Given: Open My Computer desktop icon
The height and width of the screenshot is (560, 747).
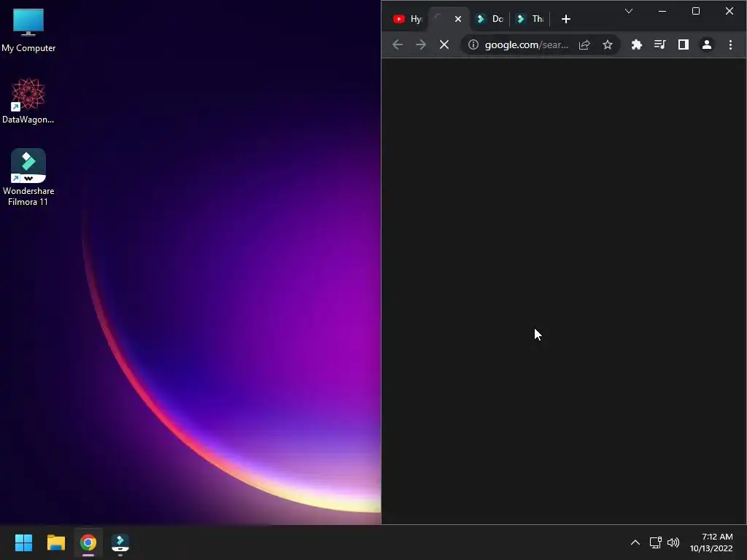Looking at the screenshot, I should pyautogui.click(x=28, y=29).
